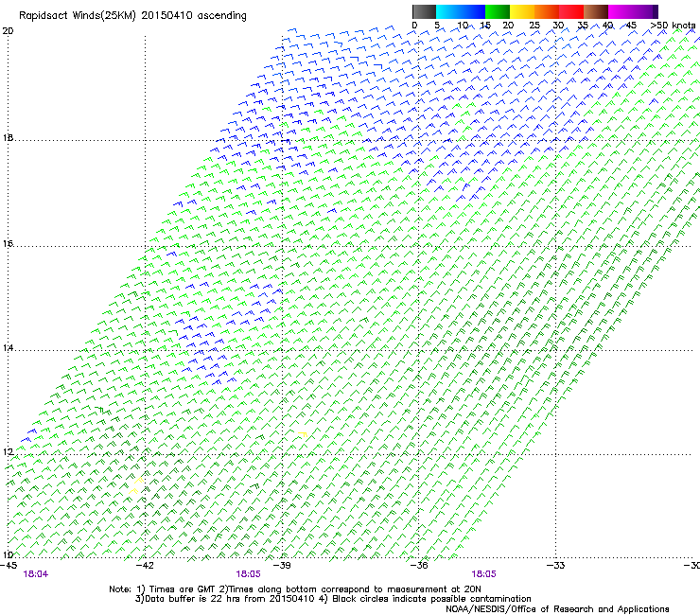Click the legend tick label '40'
Viewport: 700px width, 615px height.
click(607, 26)
